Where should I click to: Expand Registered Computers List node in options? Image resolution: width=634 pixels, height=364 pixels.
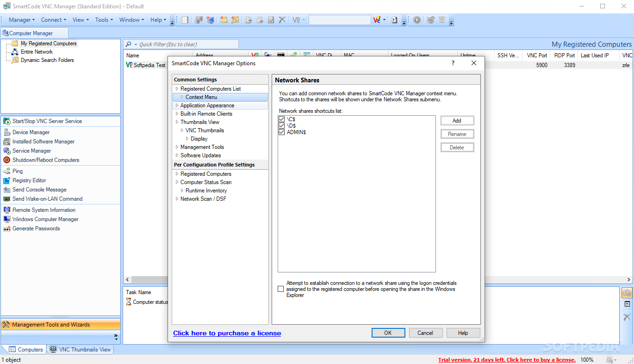click(177, 89)
